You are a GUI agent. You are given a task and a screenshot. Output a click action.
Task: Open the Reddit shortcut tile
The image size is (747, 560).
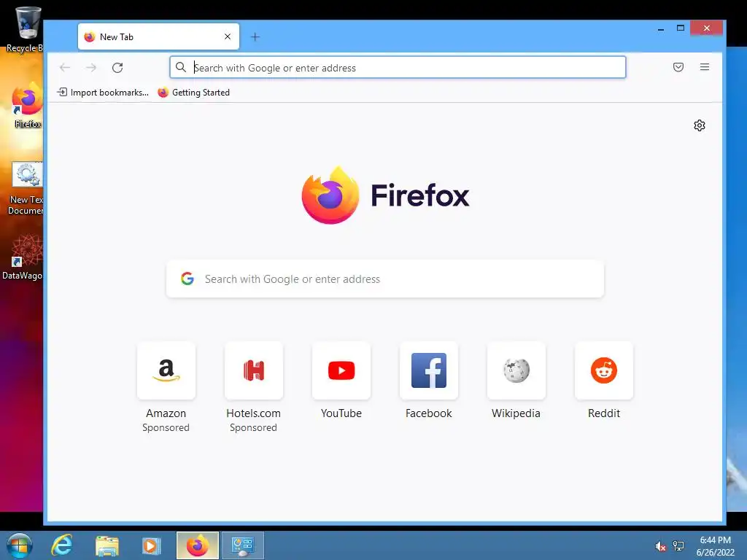(x=604, y=370)
